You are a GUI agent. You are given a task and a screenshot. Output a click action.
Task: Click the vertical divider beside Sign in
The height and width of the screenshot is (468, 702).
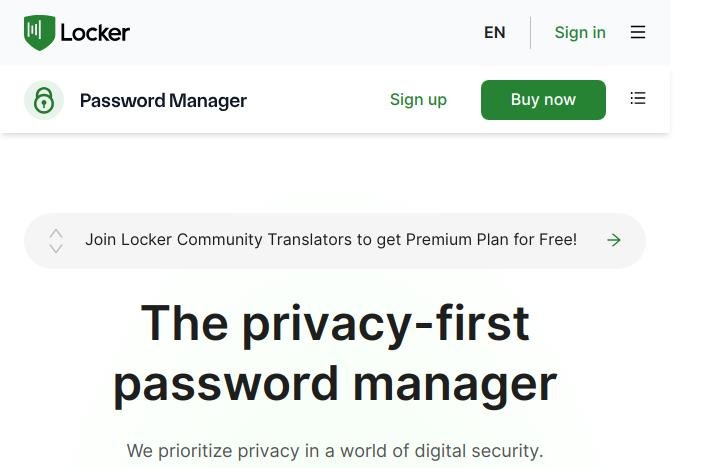pyautogui.click(x=531, y=33)
